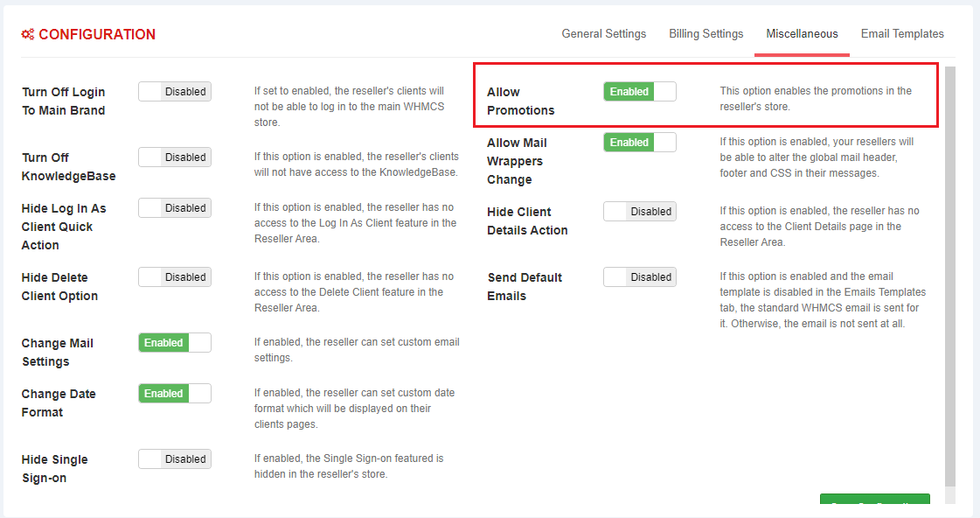Disable the Allow Promotions switch
This screenshot has width=980, height=518.
(640, 91)
